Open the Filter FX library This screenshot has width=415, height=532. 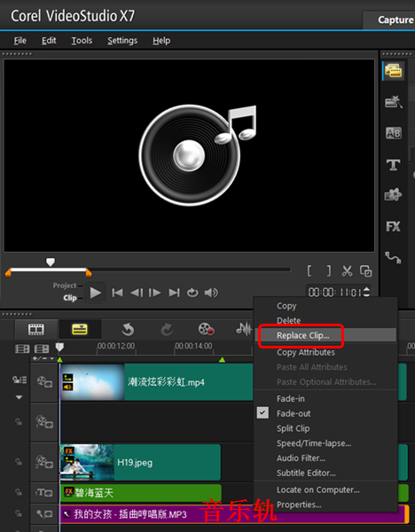point(394,226)
